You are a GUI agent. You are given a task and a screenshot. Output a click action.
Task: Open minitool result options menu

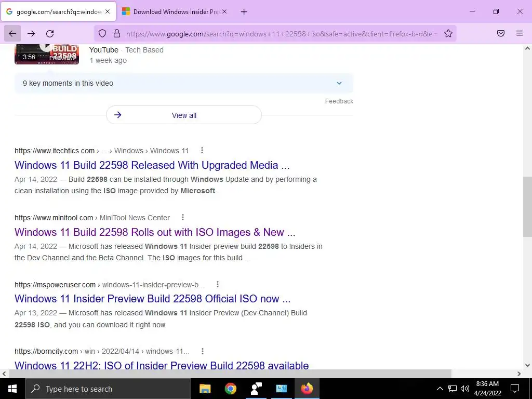182,217
